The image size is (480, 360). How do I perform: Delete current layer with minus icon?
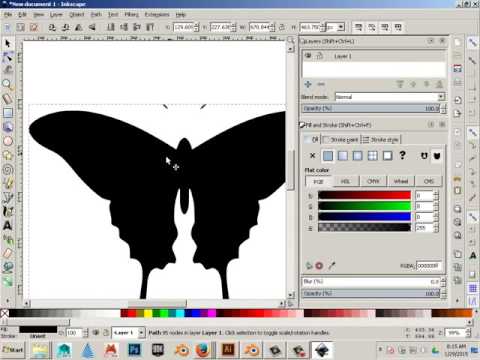tap(321, 84)
